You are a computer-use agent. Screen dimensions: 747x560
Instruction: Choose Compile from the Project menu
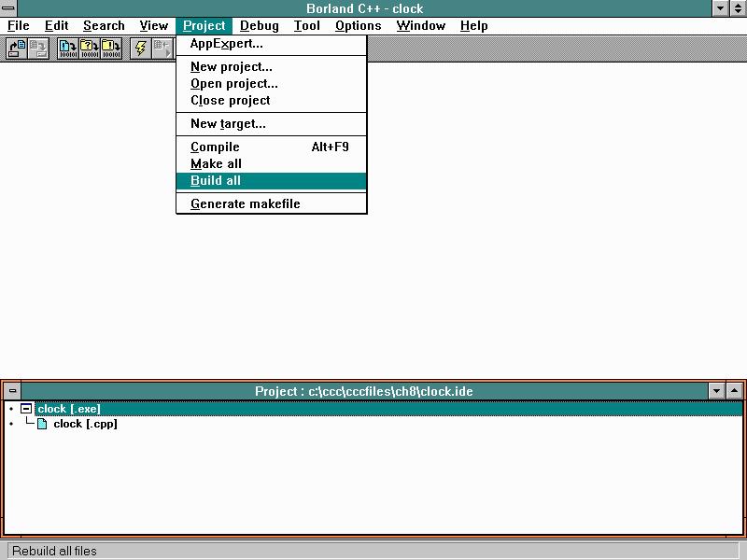pos(215,147)
